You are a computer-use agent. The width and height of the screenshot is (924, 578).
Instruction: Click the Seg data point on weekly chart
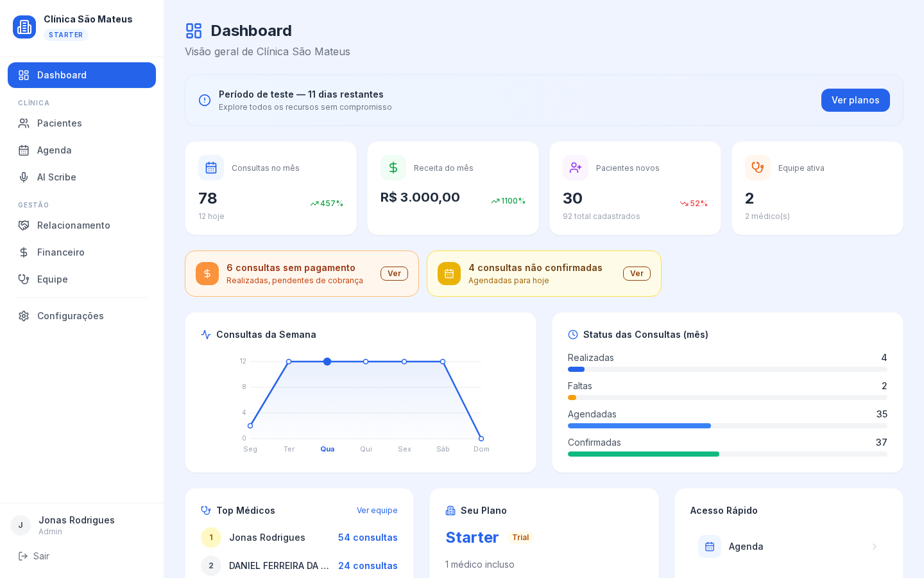click(250, 426)
